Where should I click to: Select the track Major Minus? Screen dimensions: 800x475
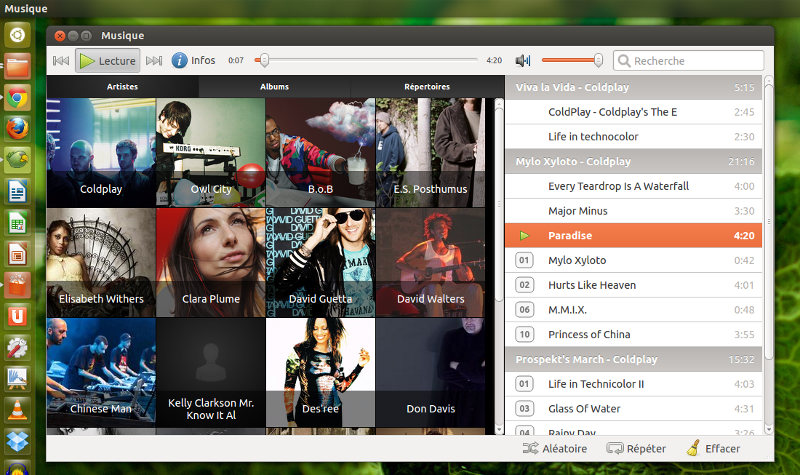(x=634, y=211)
